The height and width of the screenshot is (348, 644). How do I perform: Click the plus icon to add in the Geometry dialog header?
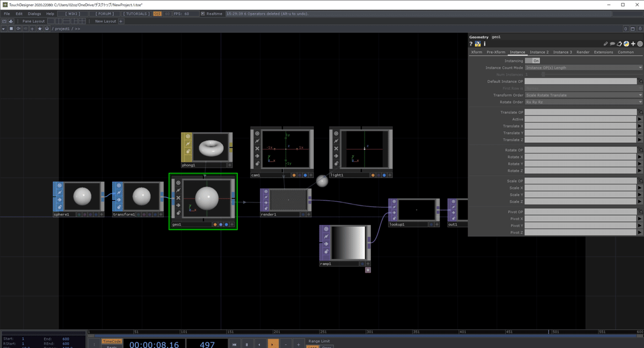click(633, 44)
